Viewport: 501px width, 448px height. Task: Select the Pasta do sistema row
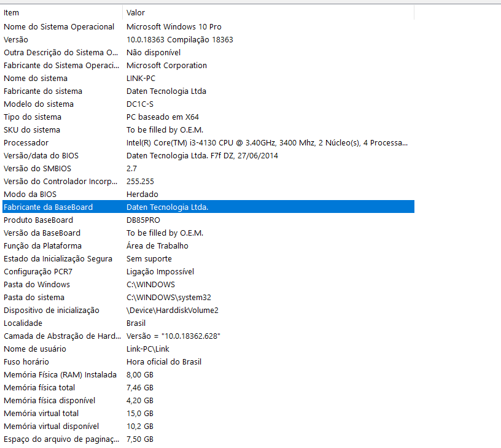[x=208, y=297]
